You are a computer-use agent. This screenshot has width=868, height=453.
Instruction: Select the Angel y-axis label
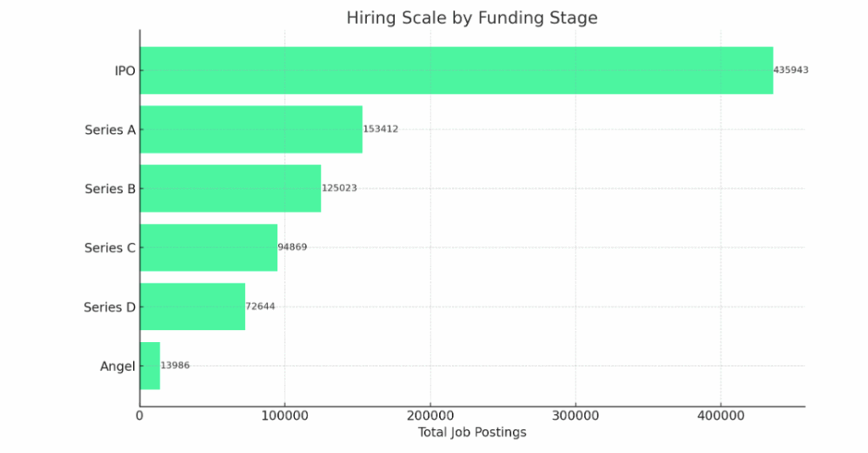coord(117,366)
